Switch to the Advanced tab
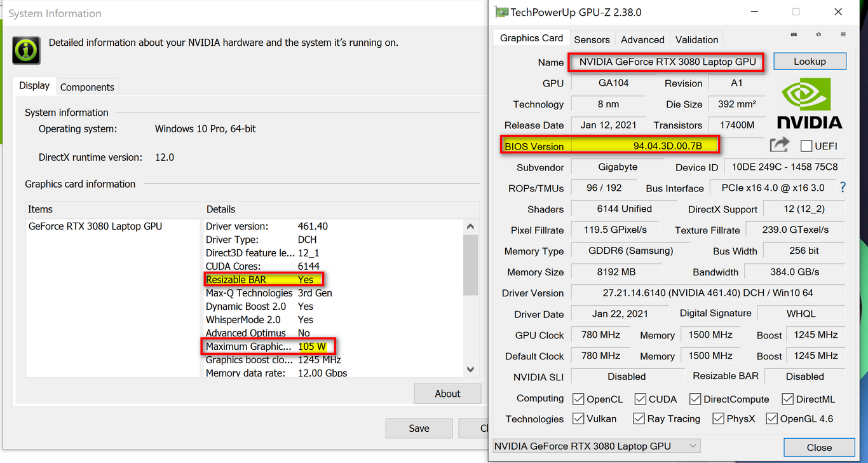 (x=642, y=39)
